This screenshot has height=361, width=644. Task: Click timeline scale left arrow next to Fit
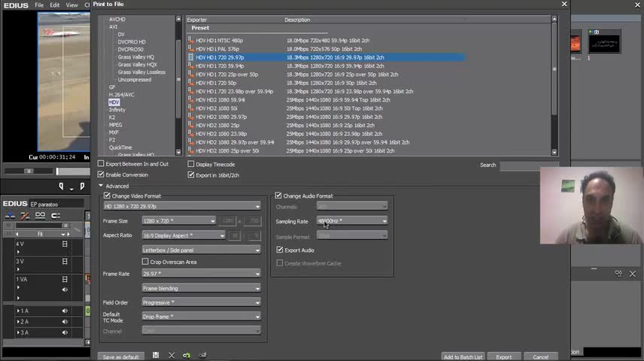click(17, 234)
